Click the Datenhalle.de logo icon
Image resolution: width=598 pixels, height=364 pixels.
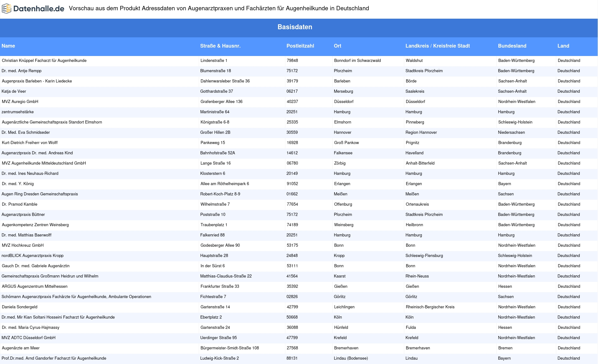pyautogui.click(x=7, y=9)
